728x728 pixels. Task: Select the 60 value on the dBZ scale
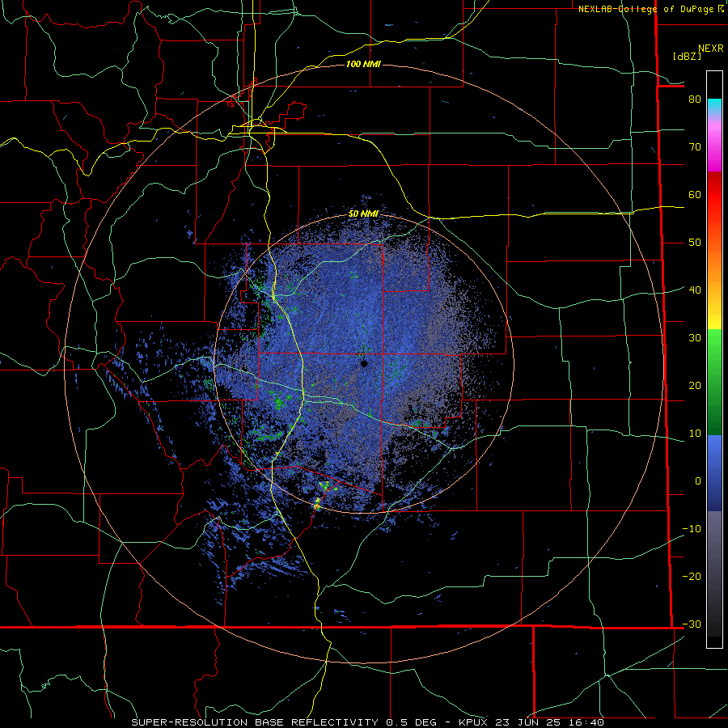tap(695, 195)
